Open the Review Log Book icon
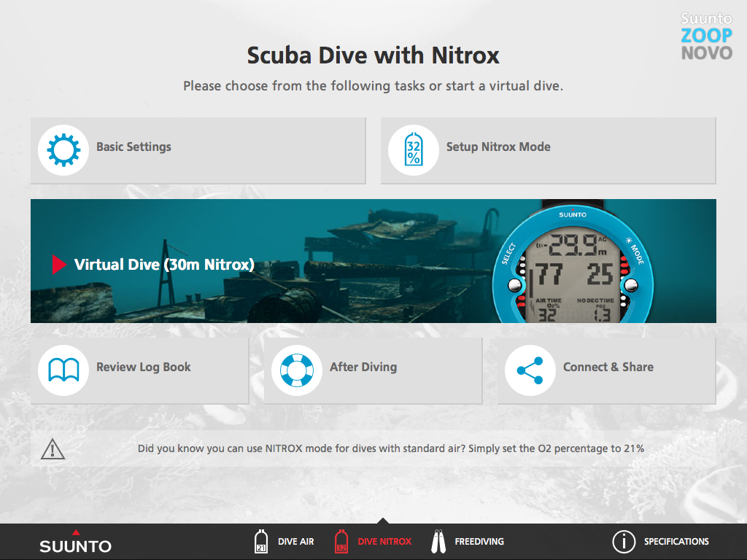Image resolution: width=747 pixels, height=560 pixels. point(63,370)
